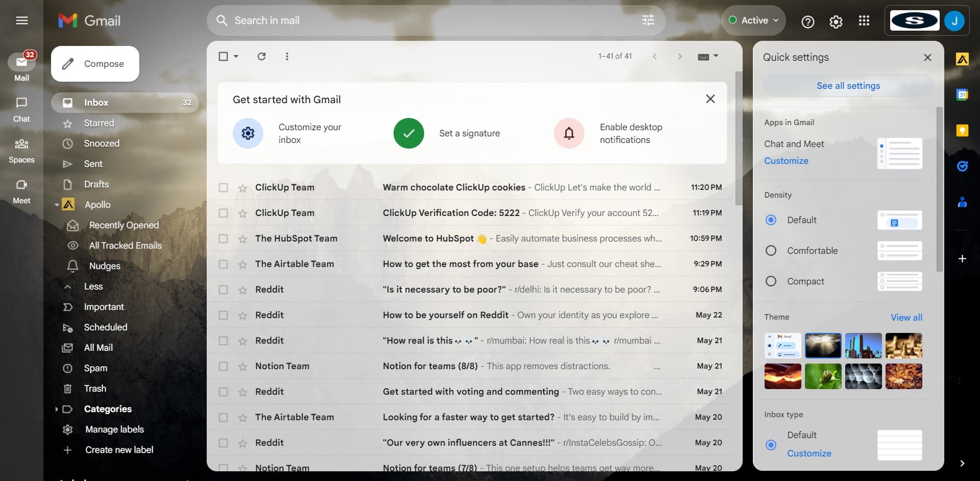Open the Active status dropdown
Screen dimensions: 980x481
753,20
